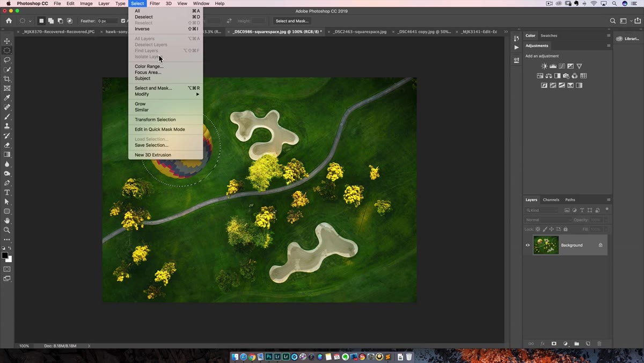Toggle Quick Mask mode icon in toolbar
The width and height of the screenshot is (644, 363).
(7, 269)
